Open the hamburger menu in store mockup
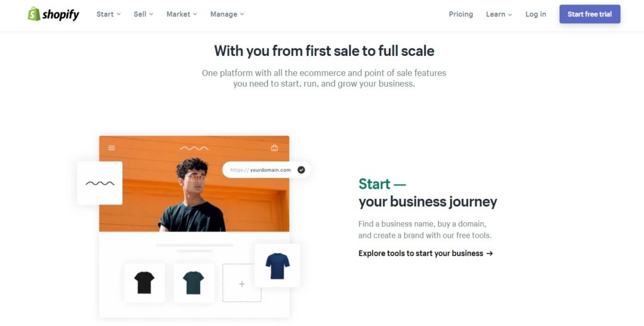The height and width of the screenshot is (326, 644). (x=111, y=148)
